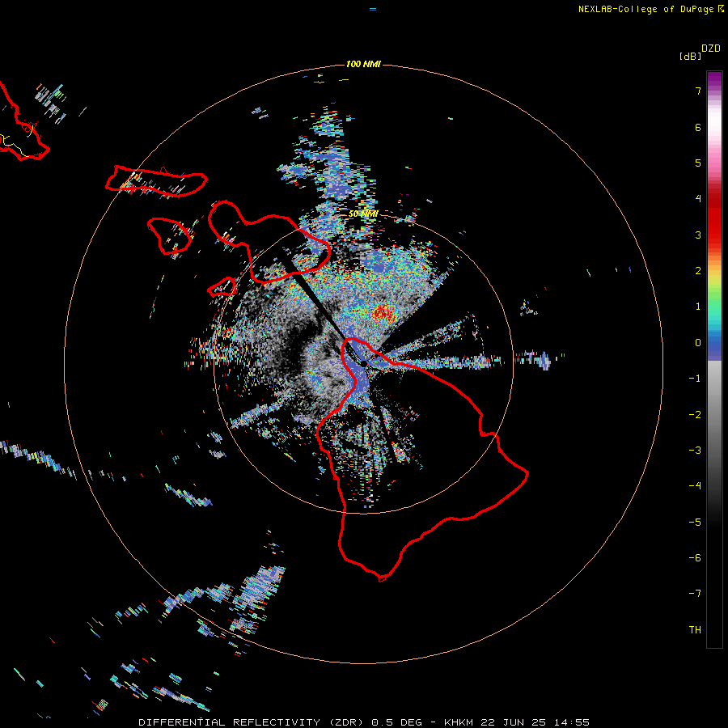Click the -4 dB tick label on the scale

tap(695, 486)
